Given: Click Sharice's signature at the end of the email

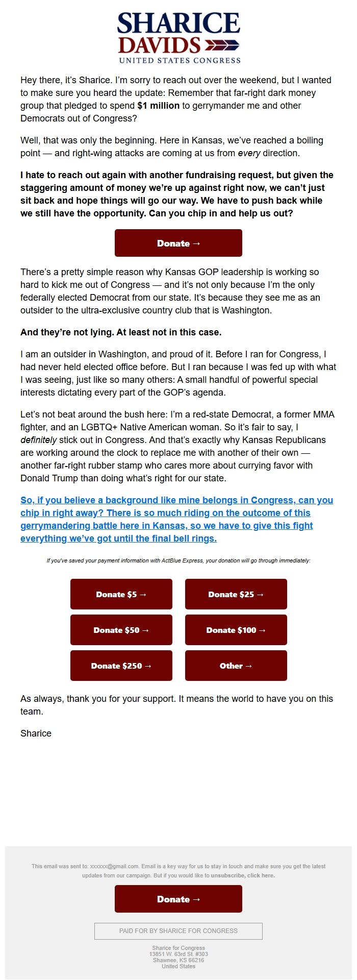Looking at the screenshot, I should [35, 733].
